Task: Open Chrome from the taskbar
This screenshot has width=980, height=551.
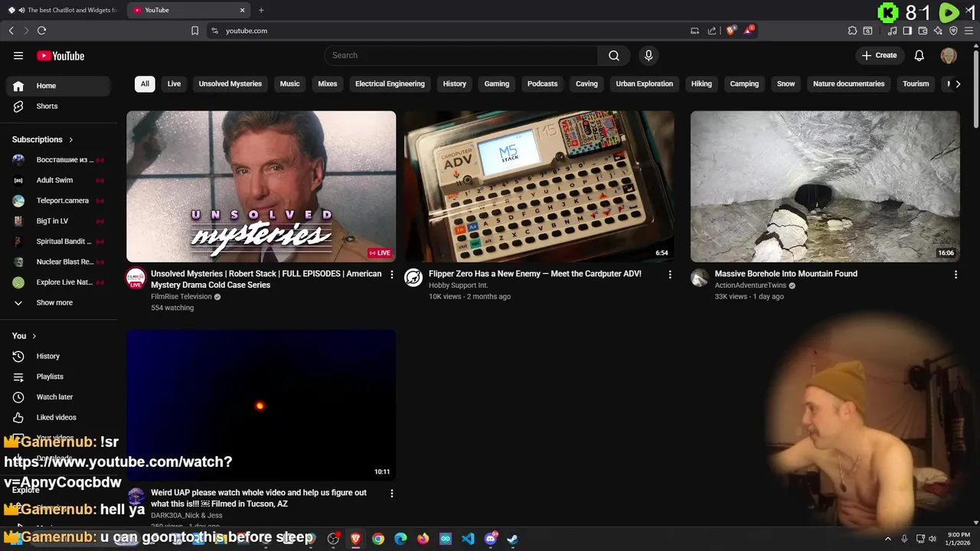Action: coord(378,539)
